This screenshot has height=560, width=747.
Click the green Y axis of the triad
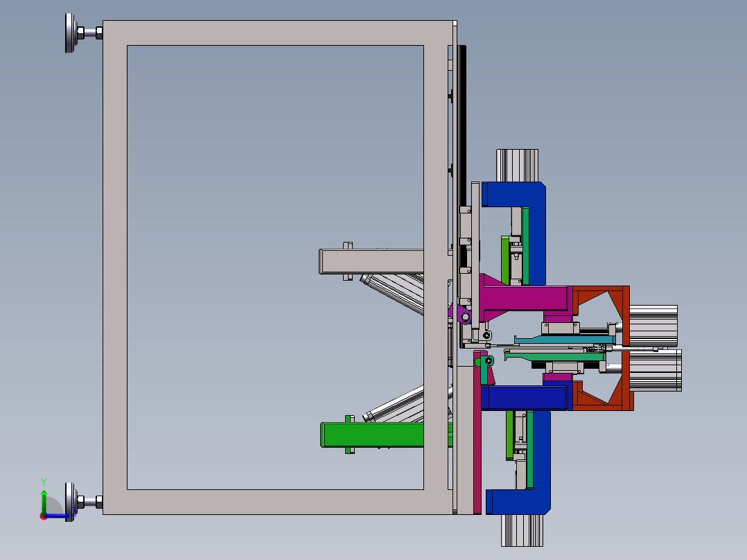coord(44,502)
